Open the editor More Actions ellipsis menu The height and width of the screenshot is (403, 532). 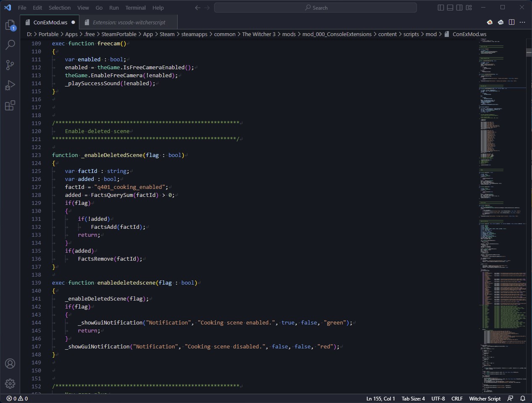[522, 22]
